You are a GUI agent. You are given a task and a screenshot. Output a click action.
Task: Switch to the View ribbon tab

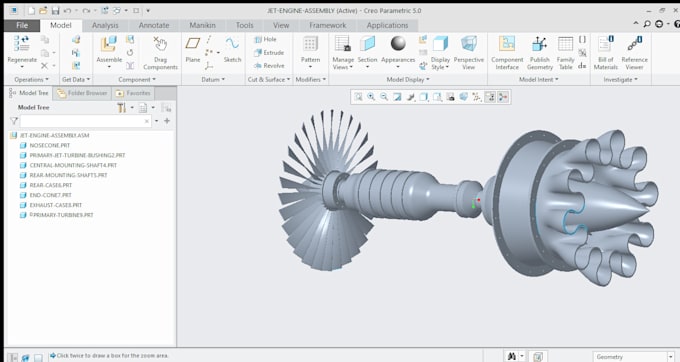point(281,26)
